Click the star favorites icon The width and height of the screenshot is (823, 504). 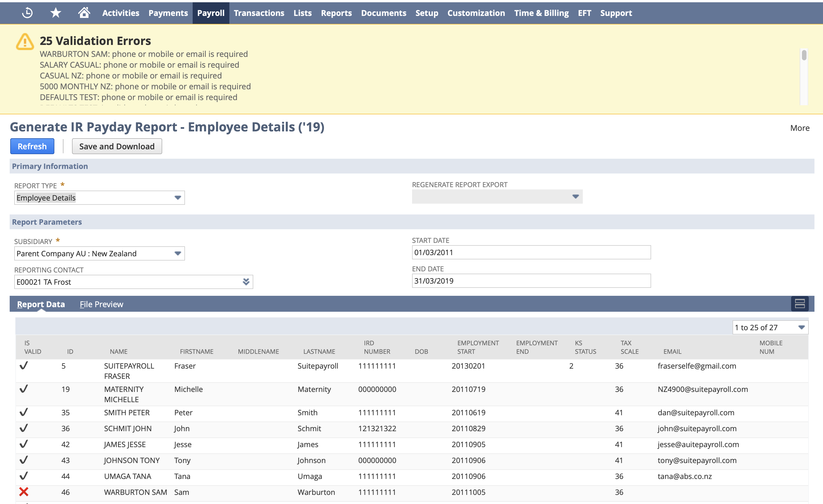point(55,13)
